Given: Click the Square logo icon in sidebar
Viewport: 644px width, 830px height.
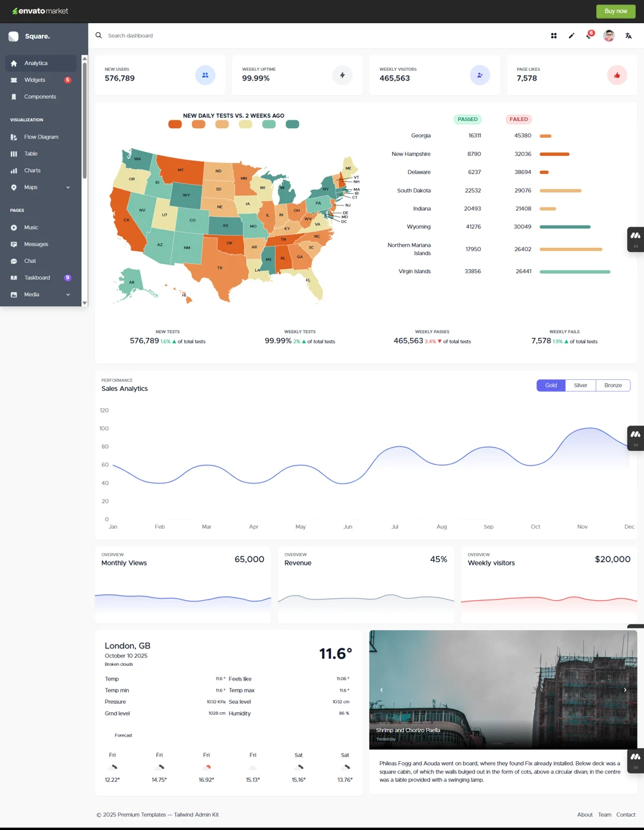Looking at the screenshot, I should pyautogui.click(x=14, y=37).
